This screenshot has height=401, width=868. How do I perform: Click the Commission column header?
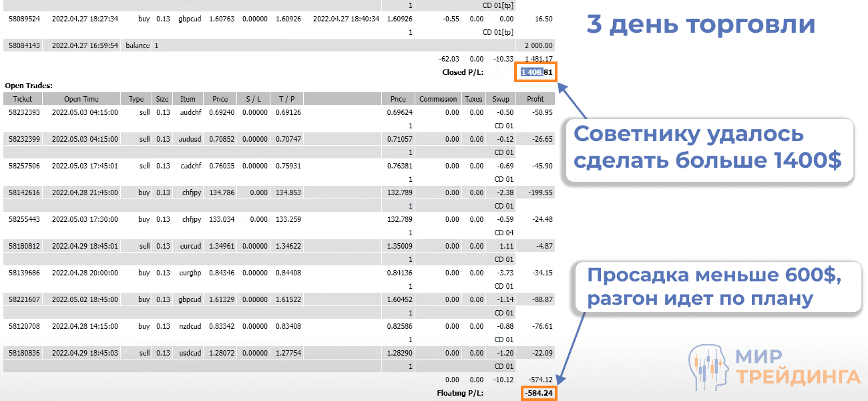pos(437,98)
